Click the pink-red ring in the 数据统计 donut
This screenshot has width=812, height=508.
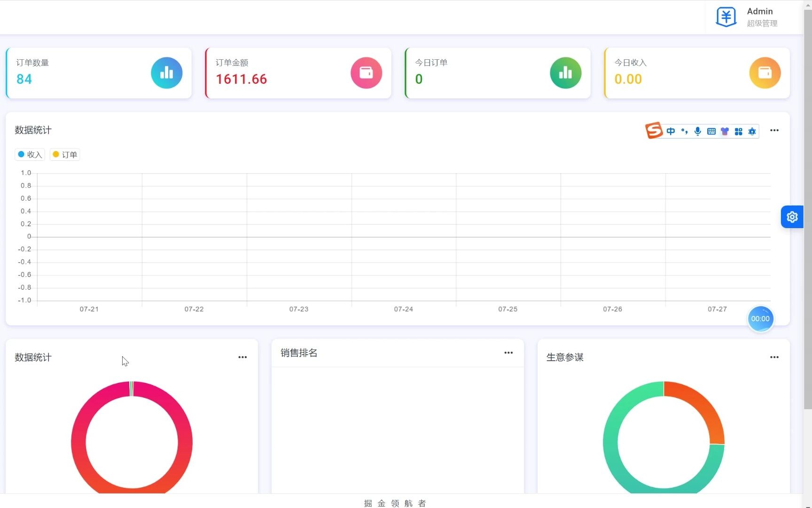[x=78, y=442]
